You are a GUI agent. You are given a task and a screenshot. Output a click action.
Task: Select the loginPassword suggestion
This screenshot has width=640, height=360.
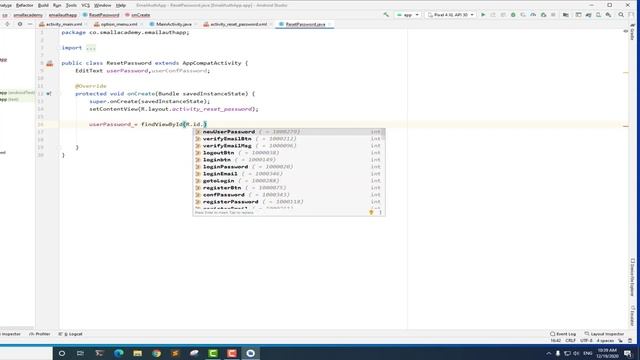289,167
